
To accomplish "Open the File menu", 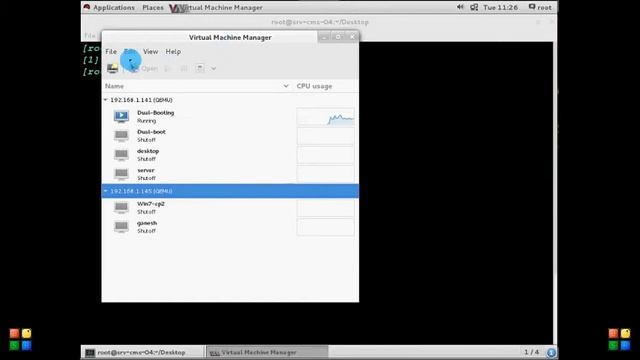I will click(111, 51).
